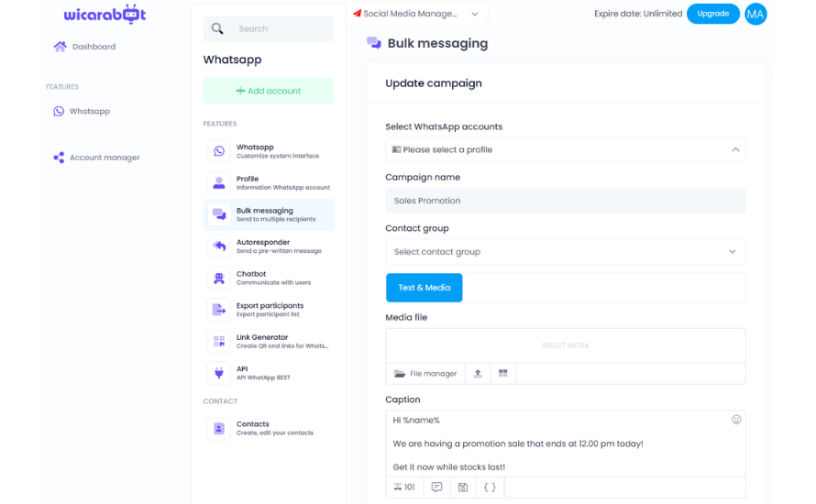Click the Autoresponder reply arrow icon
The width and height of the screenshot is (816, 504).
tap(219, 247)
